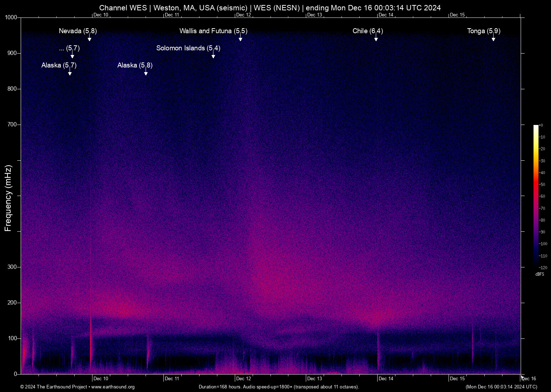Click the 1000 frequency axis tick
This screenshot has width=551, height=392.
[11, 17]
